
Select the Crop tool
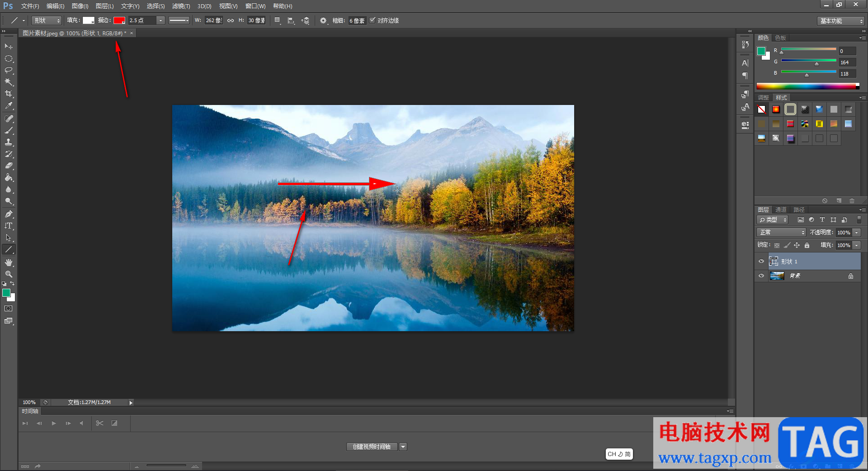[x=9, y=94]
